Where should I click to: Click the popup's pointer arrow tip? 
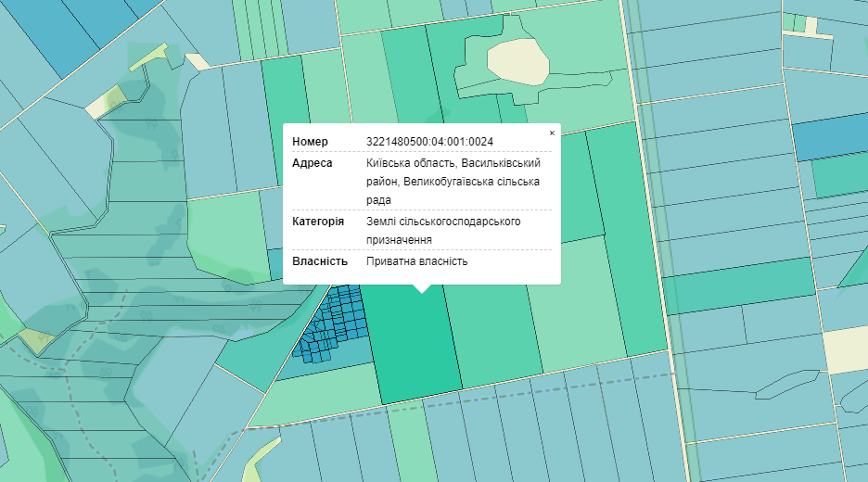coord(422,291)
